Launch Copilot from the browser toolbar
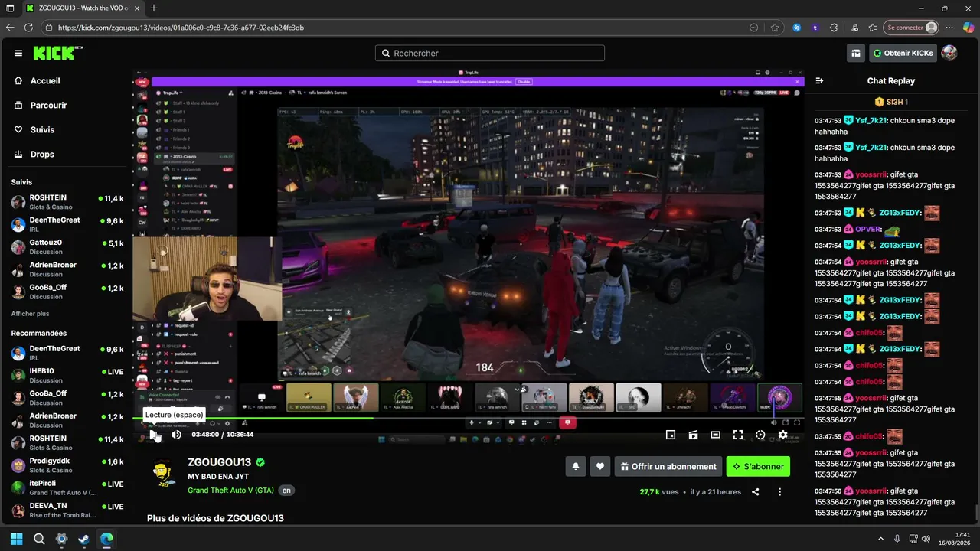The height and width of the screenshot is (551, 980). pos(969,28)
